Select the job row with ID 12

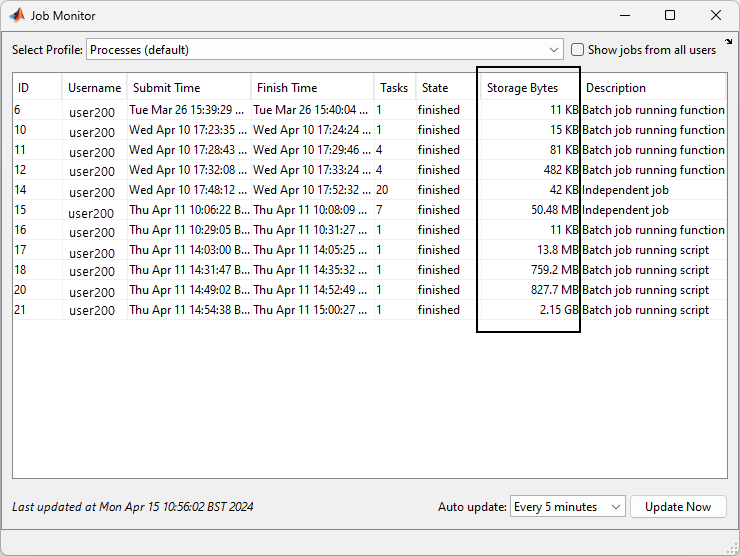(370, 170)
